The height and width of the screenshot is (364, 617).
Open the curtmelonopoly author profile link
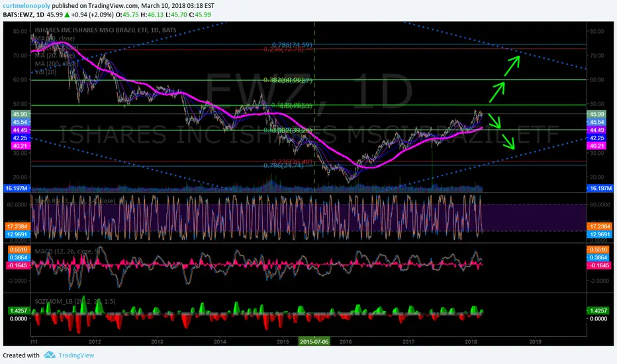pos(26,6)
